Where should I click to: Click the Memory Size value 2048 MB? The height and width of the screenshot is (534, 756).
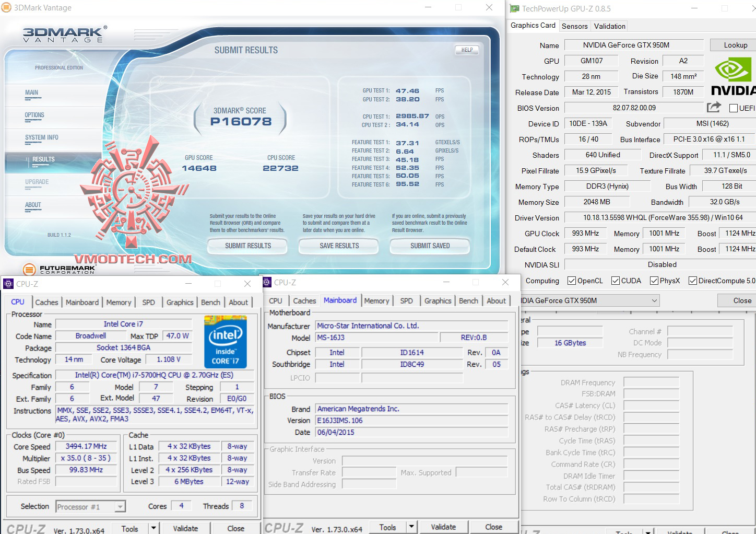coord(597,202)
